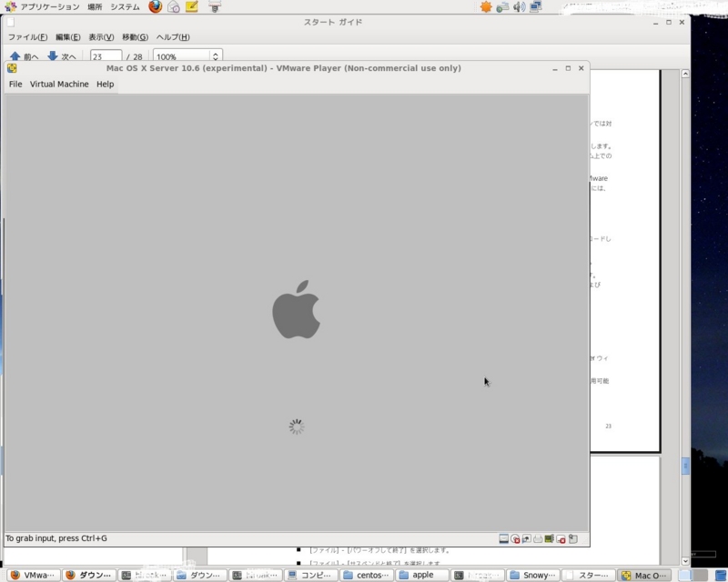Open 表示 menu in guide window
728x582 pixels.
[101, 37]
